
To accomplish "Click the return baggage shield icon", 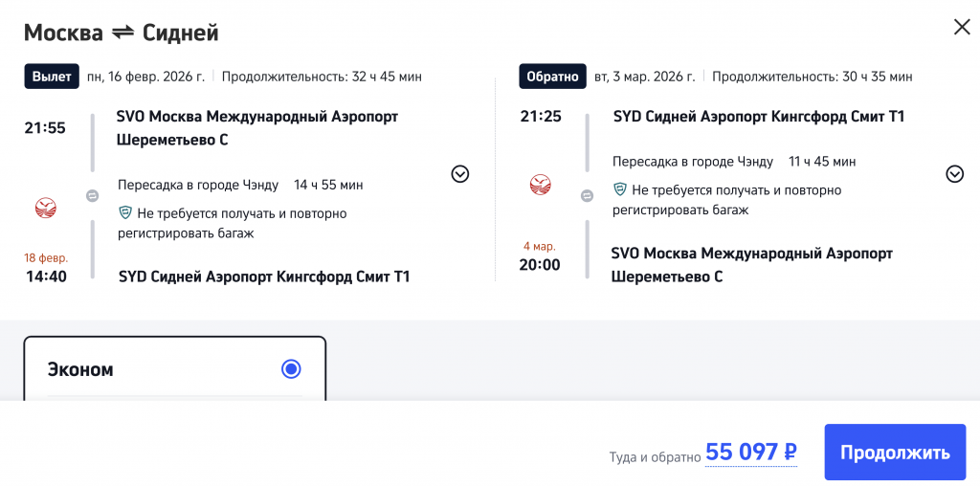I will (620, 189).
